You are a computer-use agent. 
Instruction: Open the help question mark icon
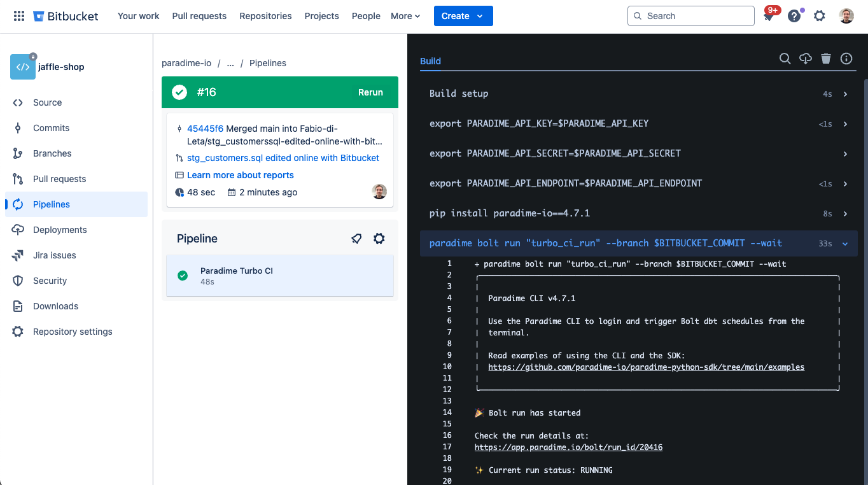point(794,16)
